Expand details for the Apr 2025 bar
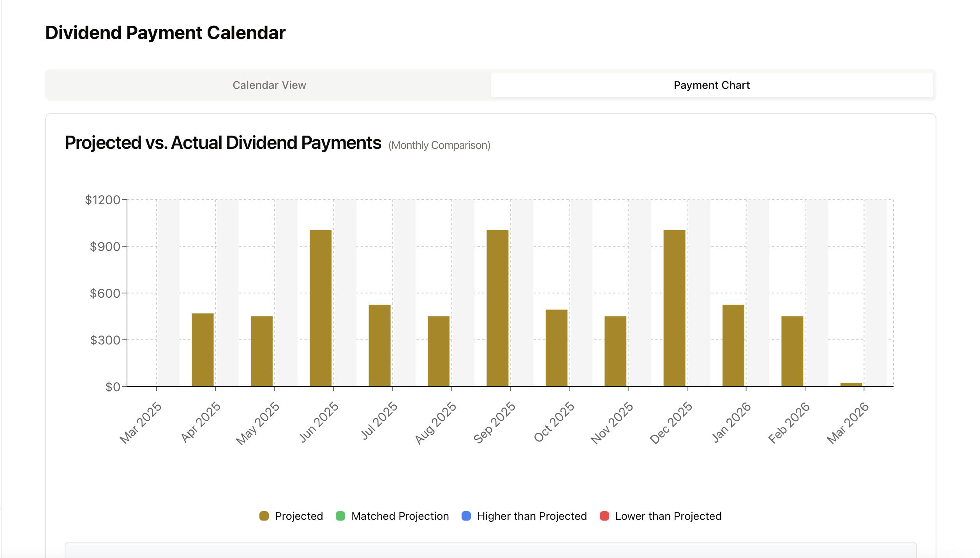The width and height of the screenshot is (980, 558). click(x=202, y=351)
